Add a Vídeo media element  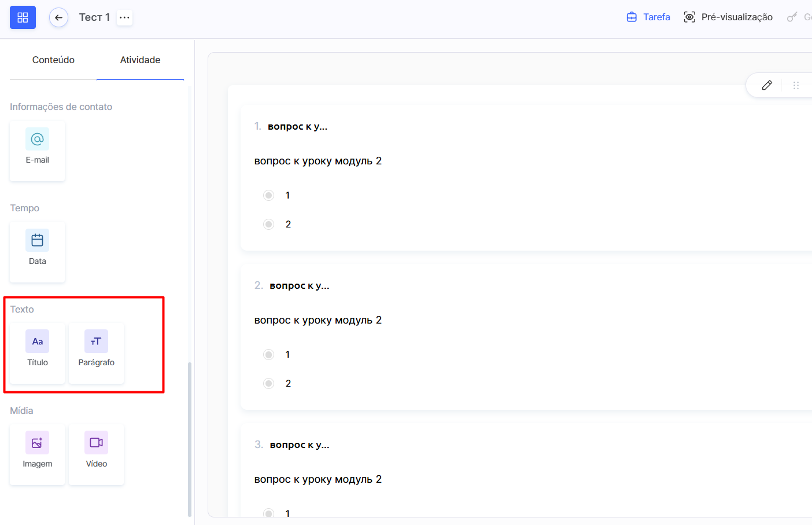pyautogui.click(x=96, y=454)
